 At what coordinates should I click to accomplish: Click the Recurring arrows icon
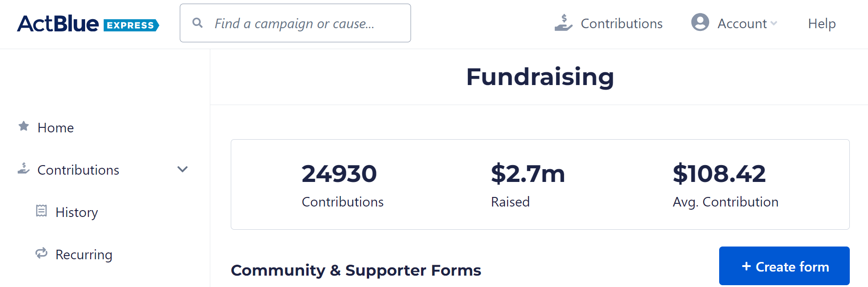coord(41,253)
